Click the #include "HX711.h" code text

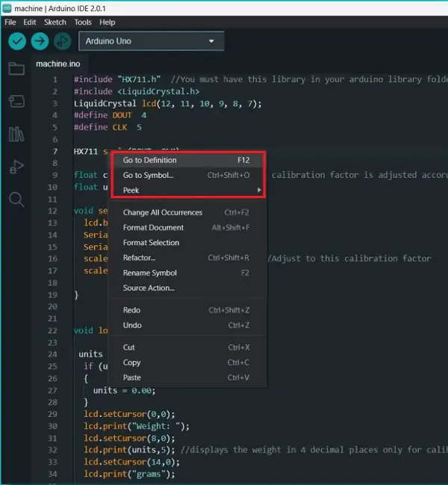click(x=117, y=79)
